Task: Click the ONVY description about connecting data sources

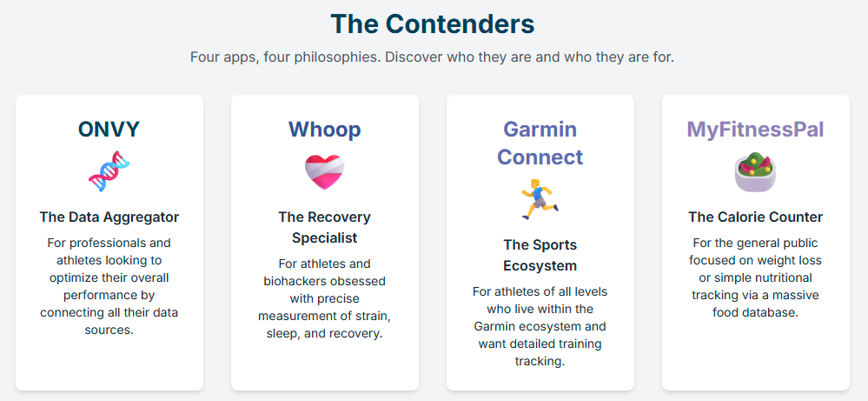Action: coord(109,286)
